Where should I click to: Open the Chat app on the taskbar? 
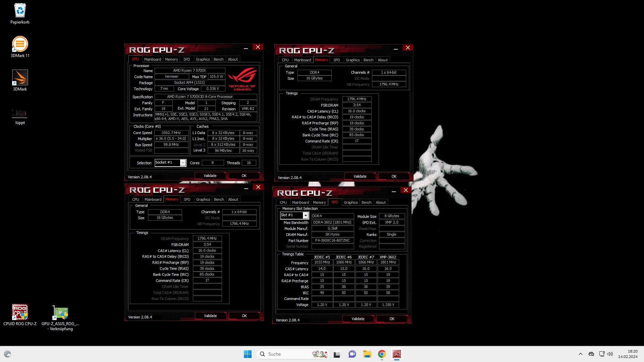pyautogui.click(x=352, y=354)
